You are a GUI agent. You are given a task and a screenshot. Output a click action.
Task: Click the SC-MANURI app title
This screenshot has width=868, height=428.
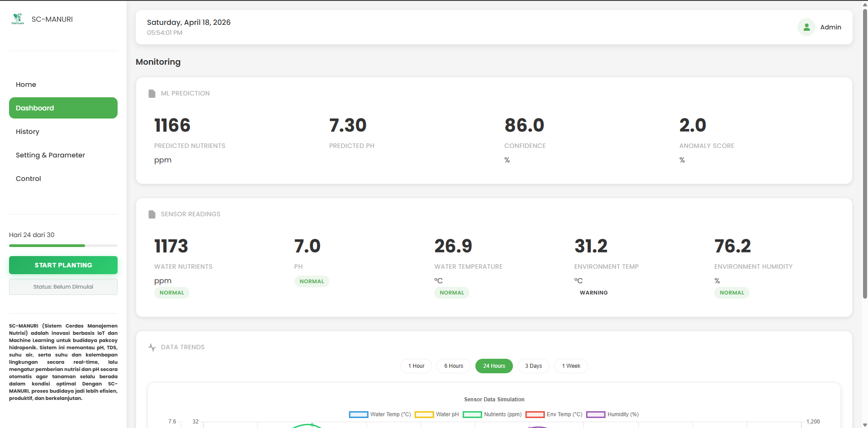(x=52, y=19)
